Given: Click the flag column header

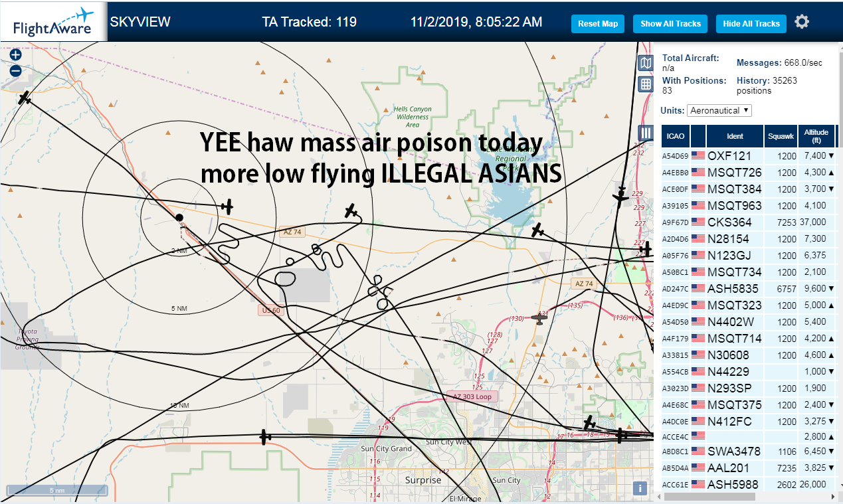Looking at the screenshot, I should [x=698, y=136].
